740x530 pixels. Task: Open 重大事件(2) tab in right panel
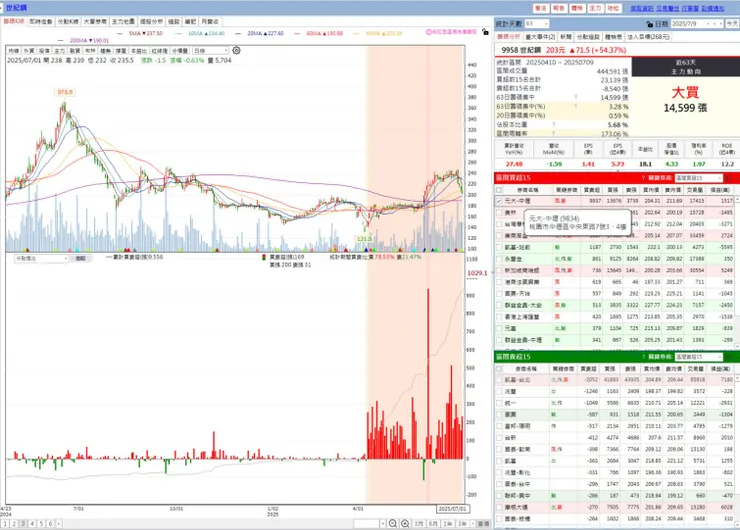click(540, 36)
